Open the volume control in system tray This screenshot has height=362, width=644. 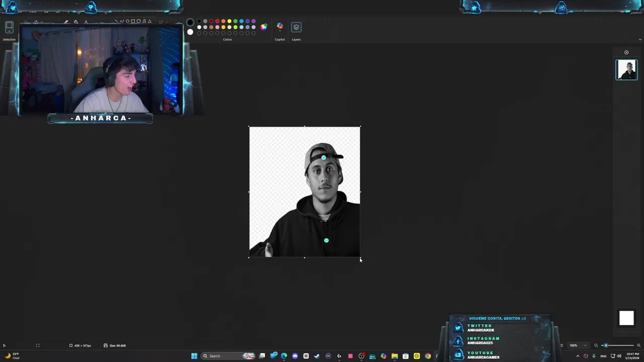click(x=619, y=356)
